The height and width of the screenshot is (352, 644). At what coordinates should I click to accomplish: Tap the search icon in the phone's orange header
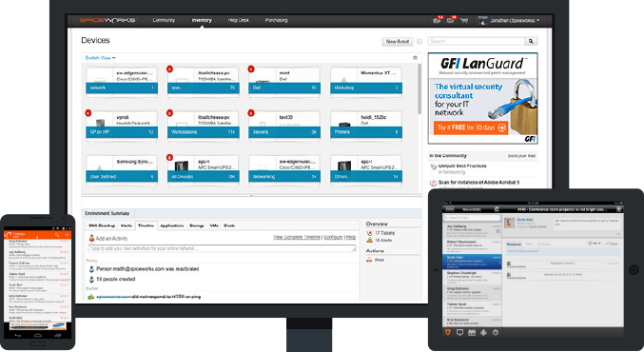(x=57, y=235)
